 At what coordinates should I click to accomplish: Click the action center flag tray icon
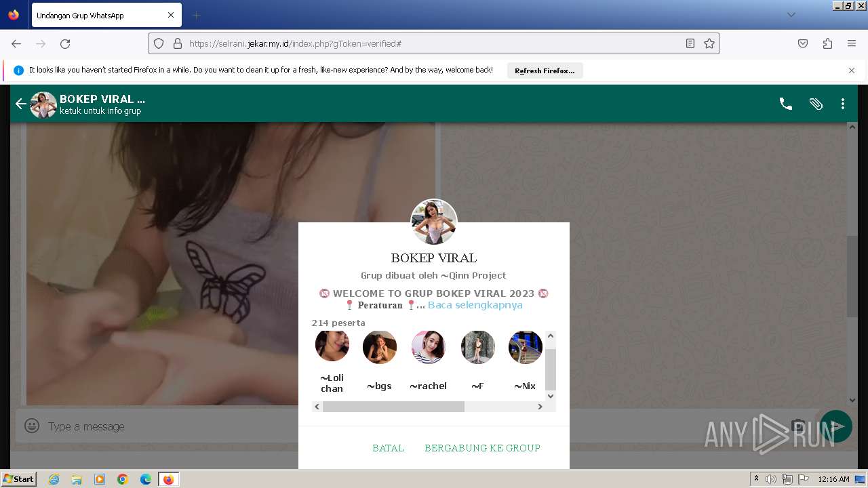coord(804,479)
